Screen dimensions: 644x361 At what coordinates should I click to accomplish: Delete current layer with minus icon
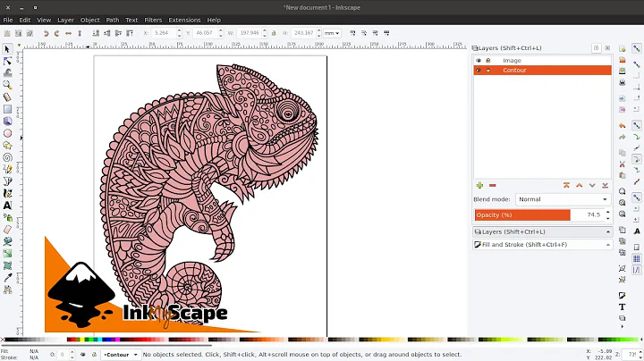coord(493,186)
